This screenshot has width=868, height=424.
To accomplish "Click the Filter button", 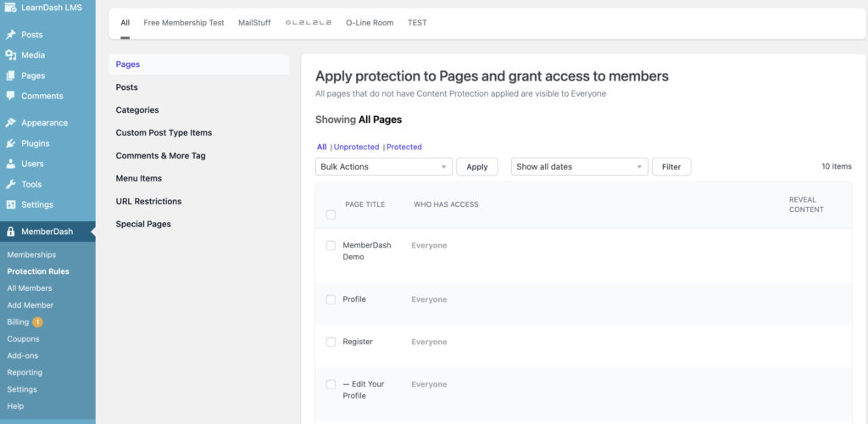I will (671, 166).
